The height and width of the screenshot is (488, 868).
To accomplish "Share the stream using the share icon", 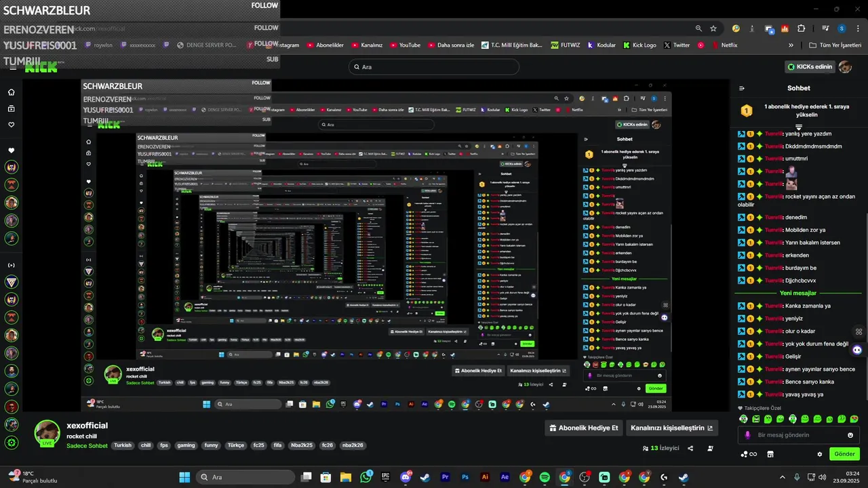I will pyautogui.click(x=690, y=448).
